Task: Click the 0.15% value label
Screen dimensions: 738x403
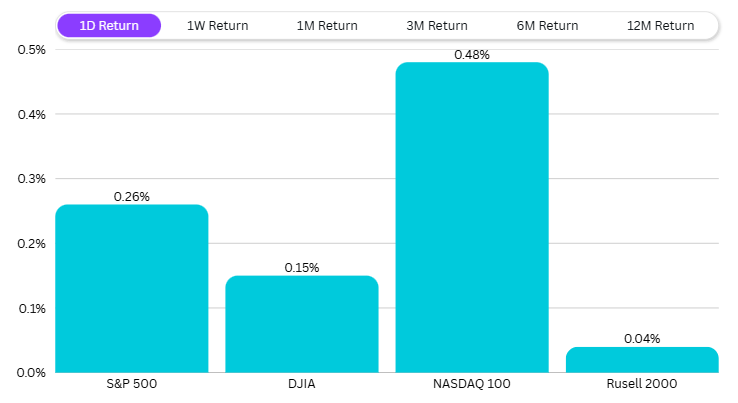Action: tap(301, 268)
